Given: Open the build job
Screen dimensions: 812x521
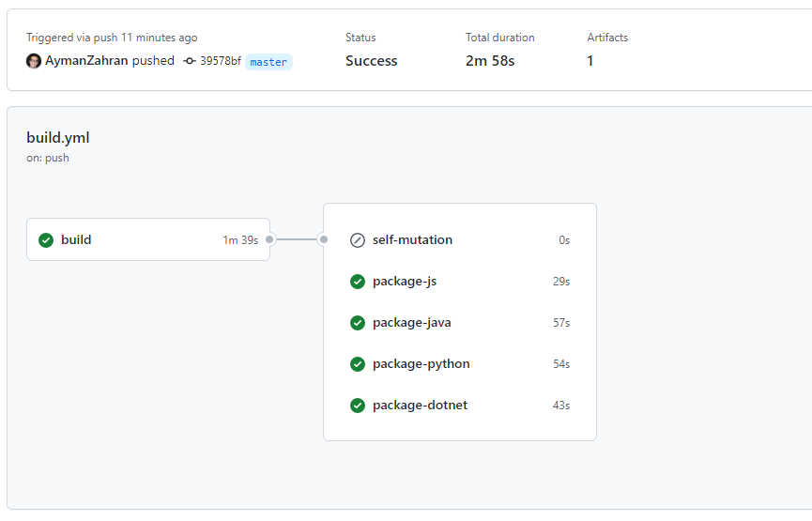Looking at the screenshot, I should tap(76, 239).
